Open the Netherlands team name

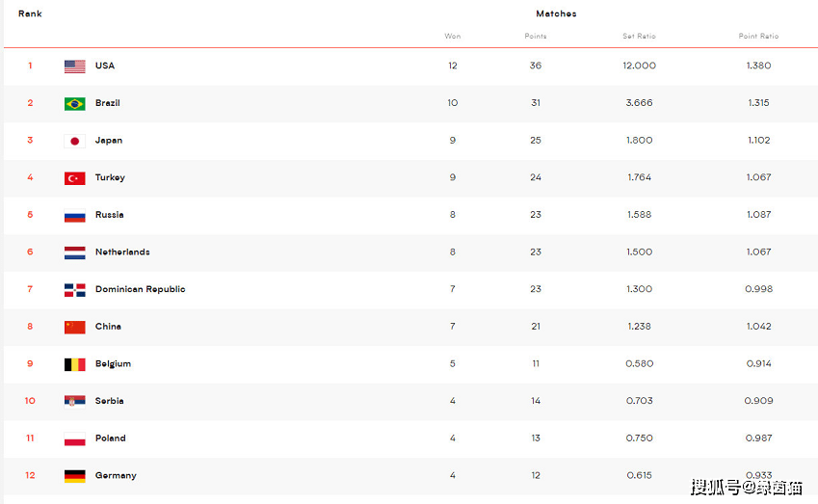[x=122, y=252]
